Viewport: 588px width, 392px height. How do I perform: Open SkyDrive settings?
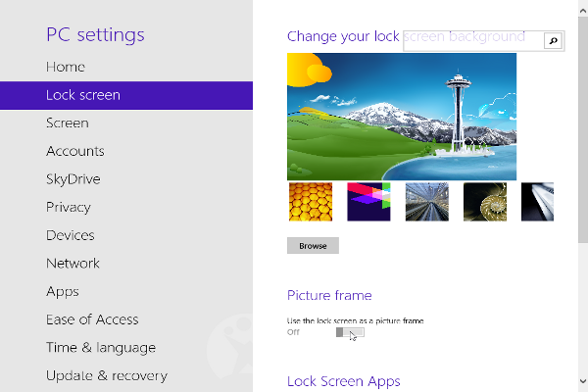point(73,179)
